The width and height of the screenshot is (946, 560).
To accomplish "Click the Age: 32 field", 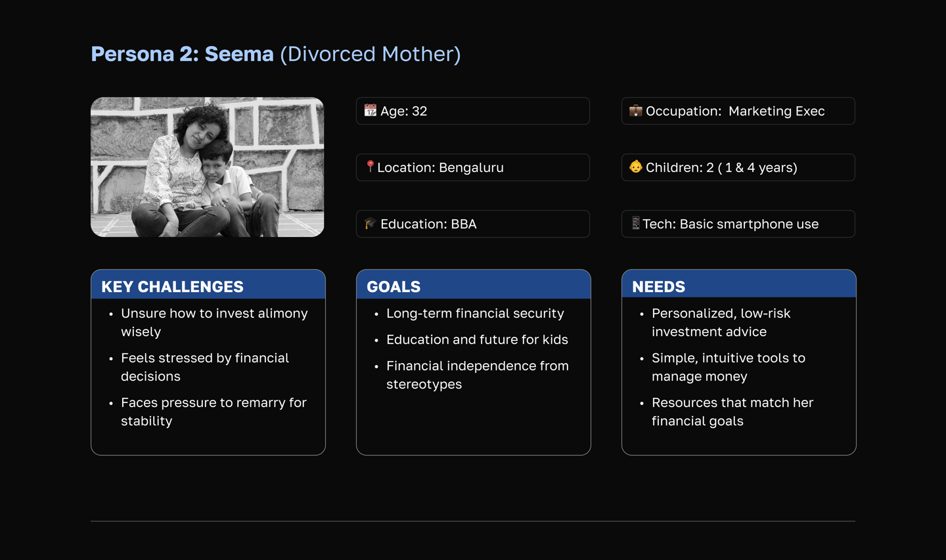I will pyautogui.click(x=473, y=111).
